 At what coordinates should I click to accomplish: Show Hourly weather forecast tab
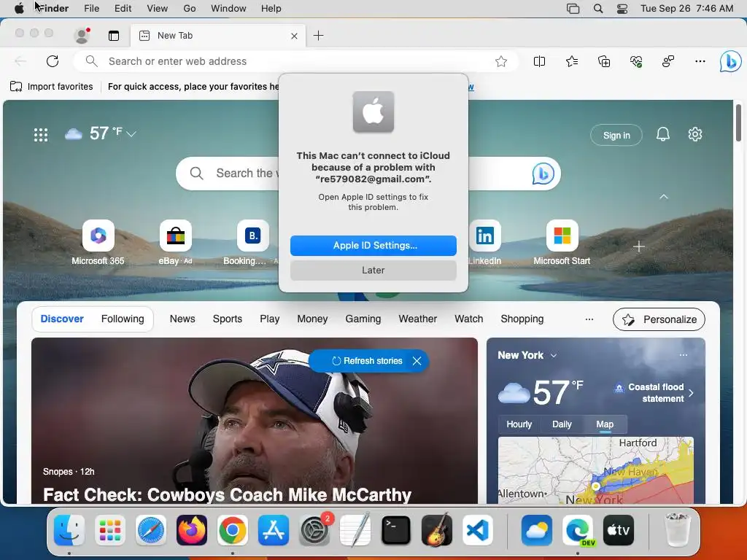coord(519,424)
